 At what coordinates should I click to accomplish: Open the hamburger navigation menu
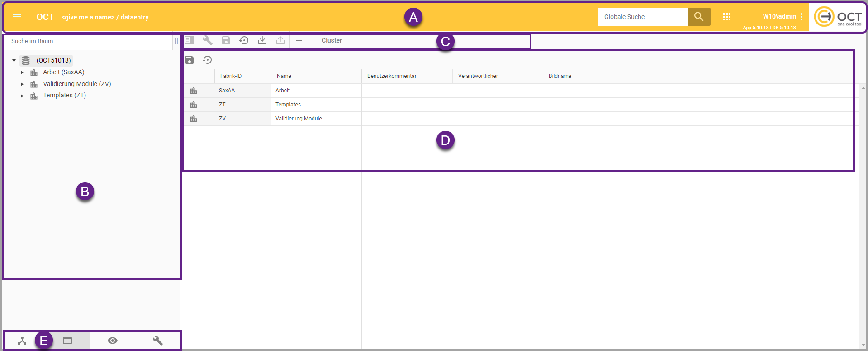coord(17,17)
